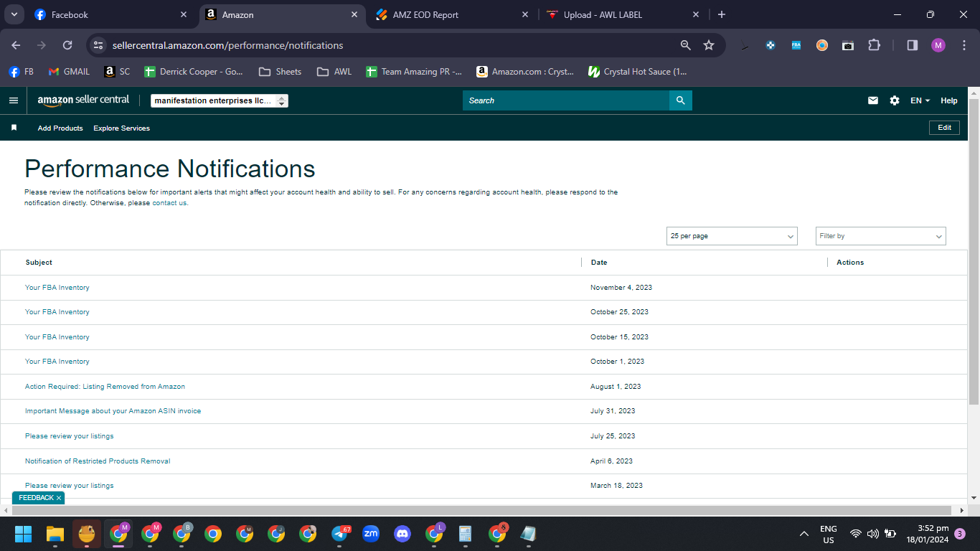Click the Amazon Seller Central logo
Image resolution: width=980 pixels, height=551 pixels.
pyautogui.click(x=83, y=100)
